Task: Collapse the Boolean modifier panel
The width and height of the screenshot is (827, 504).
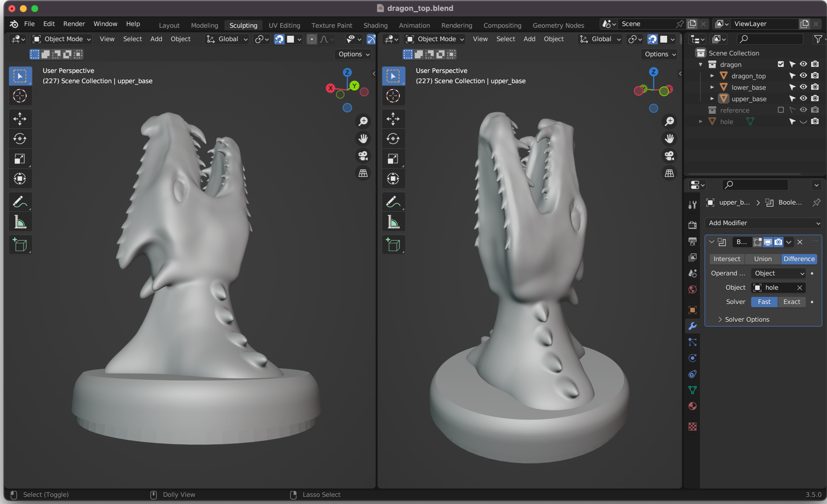Action: (x=712, y=242)
